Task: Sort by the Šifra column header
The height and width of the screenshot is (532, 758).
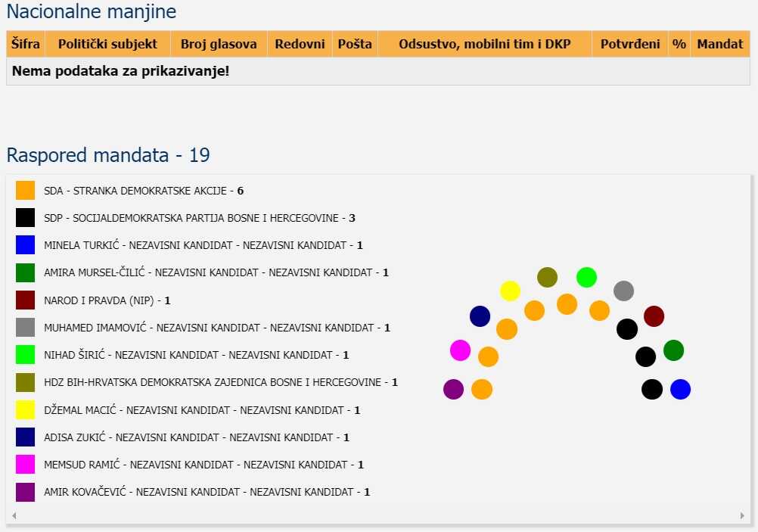Action: [x=26, y=44]
